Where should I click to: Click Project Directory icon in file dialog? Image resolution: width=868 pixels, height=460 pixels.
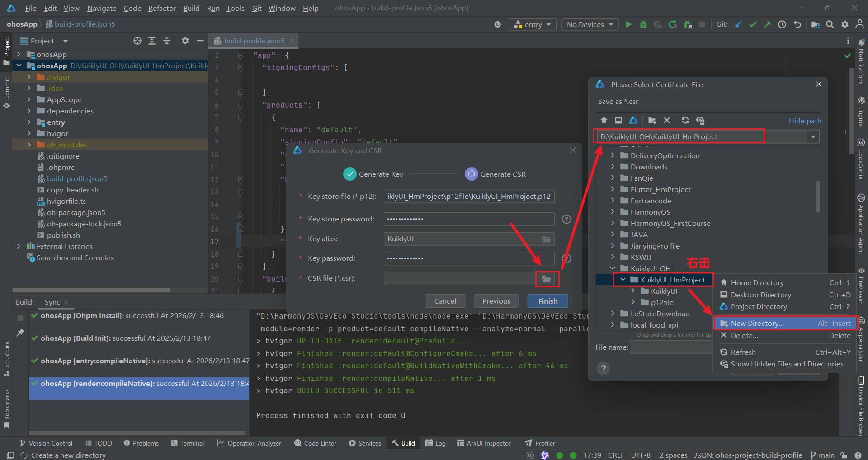633,120
